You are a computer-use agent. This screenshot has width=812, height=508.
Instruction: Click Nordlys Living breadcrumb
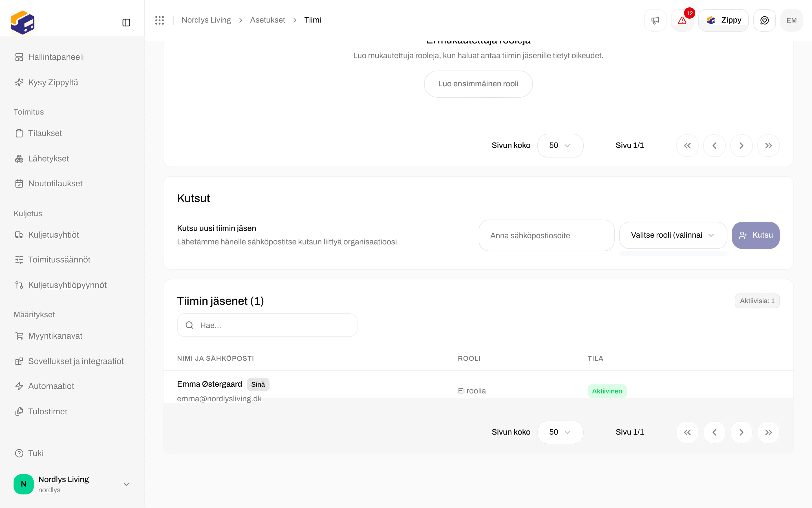point(206,20)
